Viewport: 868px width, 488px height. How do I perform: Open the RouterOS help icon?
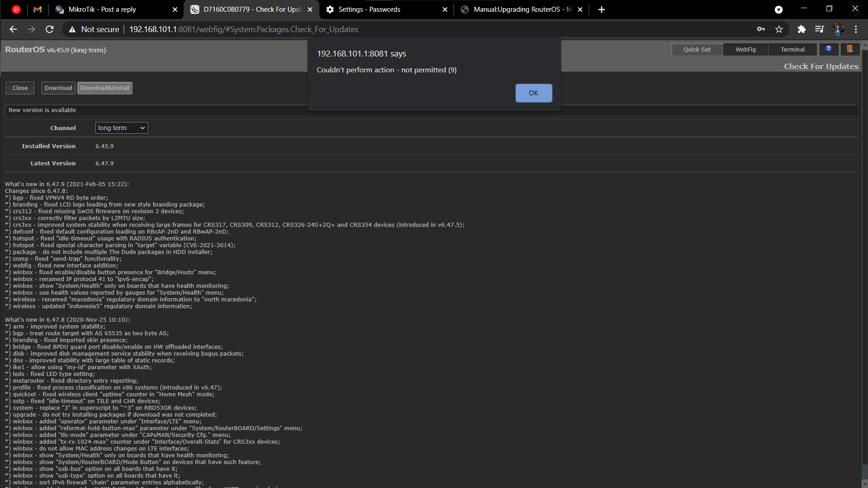click(x=829, y=49)
